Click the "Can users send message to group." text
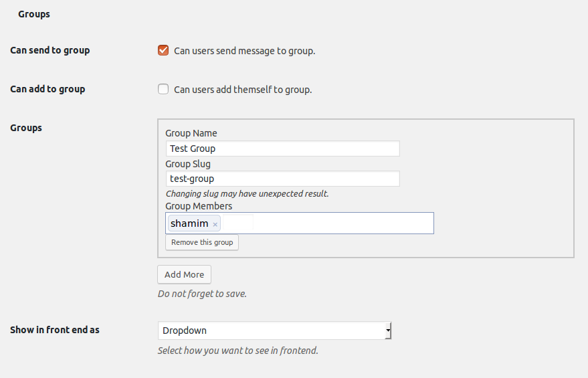The width and height of the screenshot is (588, 378). (244, 51)
